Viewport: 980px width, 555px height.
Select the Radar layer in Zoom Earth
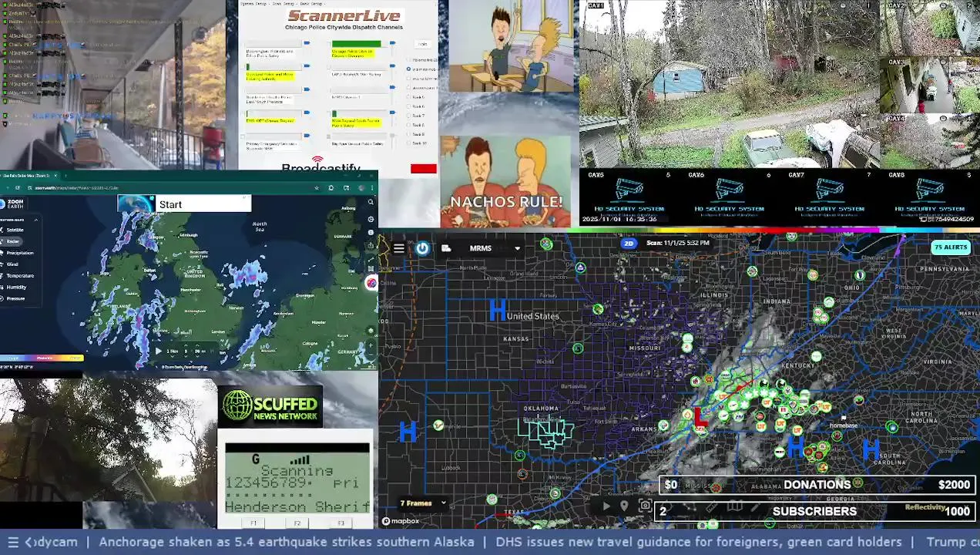pos(12,241)
